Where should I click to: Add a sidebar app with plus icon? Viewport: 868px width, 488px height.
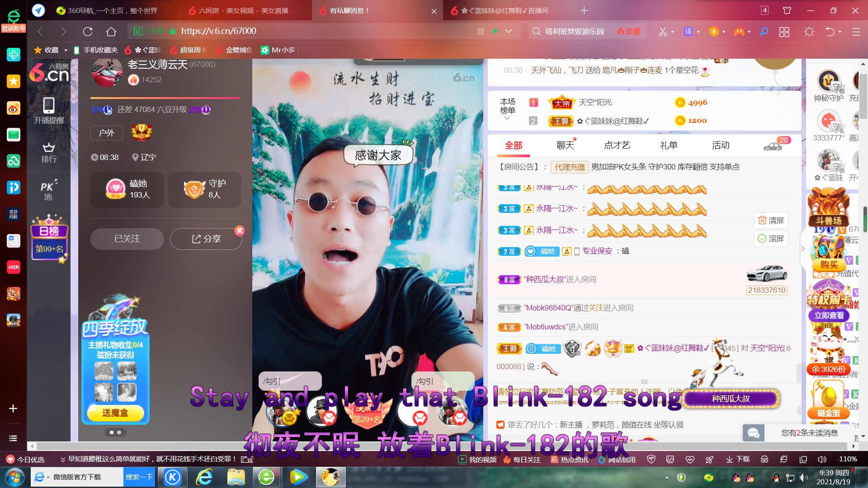coord(13,408)
